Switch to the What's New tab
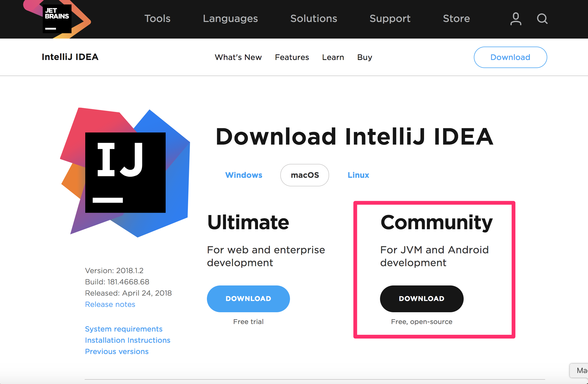The height and width of the screenshot is (384, 588). [238, 57]
